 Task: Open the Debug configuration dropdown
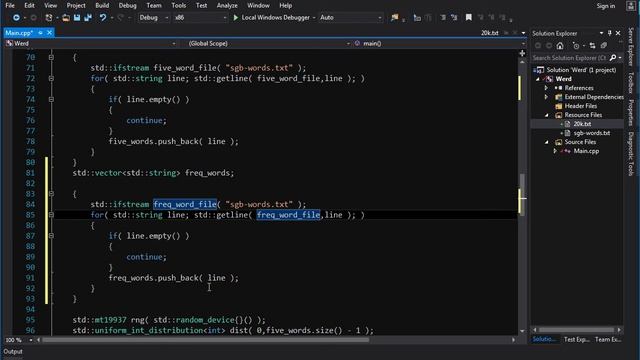[x=154, y=18]
